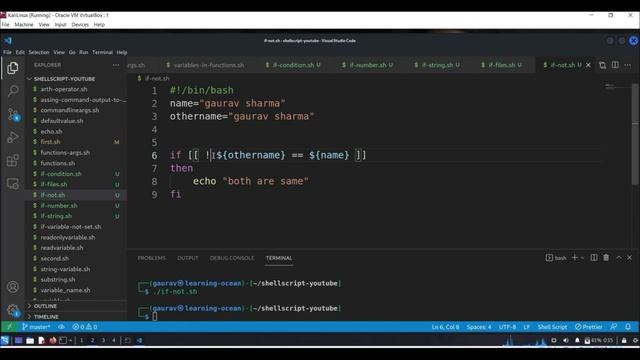
Task: Open the terminal emulator from the Kali taskbar
Action: [x=63, y=340]
